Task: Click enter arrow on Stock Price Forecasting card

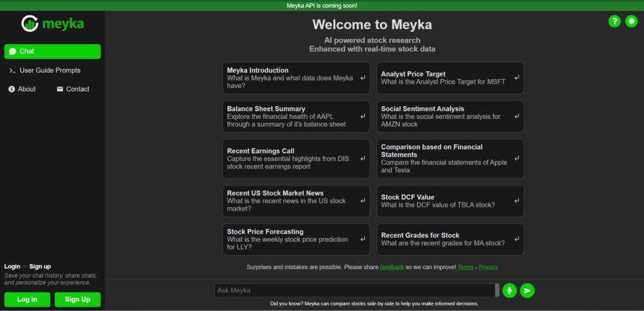Action: (x=363, y=239)
